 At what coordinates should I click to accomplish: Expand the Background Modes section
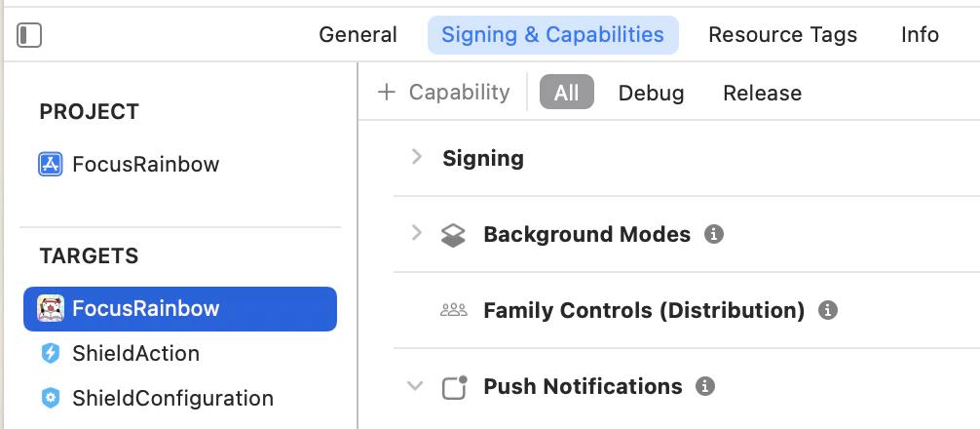pos(417,233)
